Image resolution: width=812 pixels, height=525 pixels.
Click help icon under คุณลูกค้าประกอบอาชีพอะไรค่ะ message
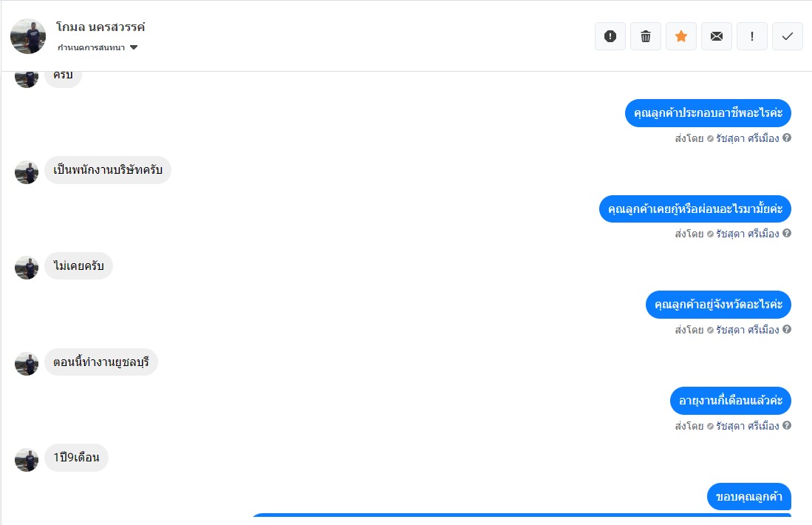point(787,138)
